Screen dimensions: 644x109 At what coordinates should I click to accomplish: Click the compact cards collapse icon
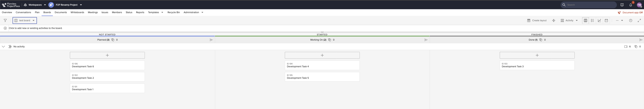click(x=553, y=20)
